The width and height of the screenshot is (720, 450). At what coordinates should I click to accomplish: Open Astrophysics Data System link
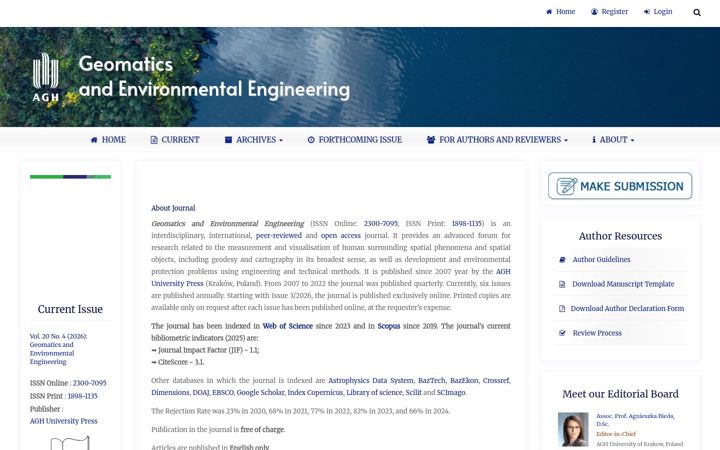(371, 381)
